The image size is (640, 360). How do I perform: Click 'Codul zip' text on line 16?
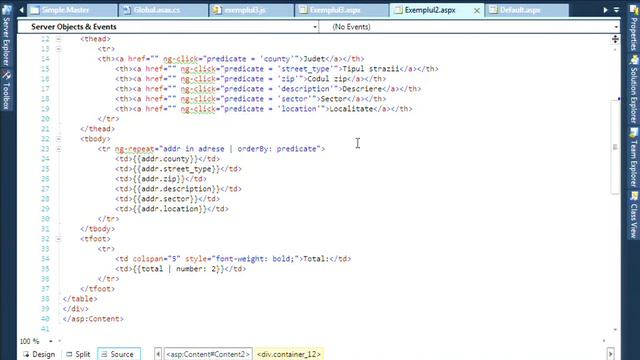(x=327, y=79)
